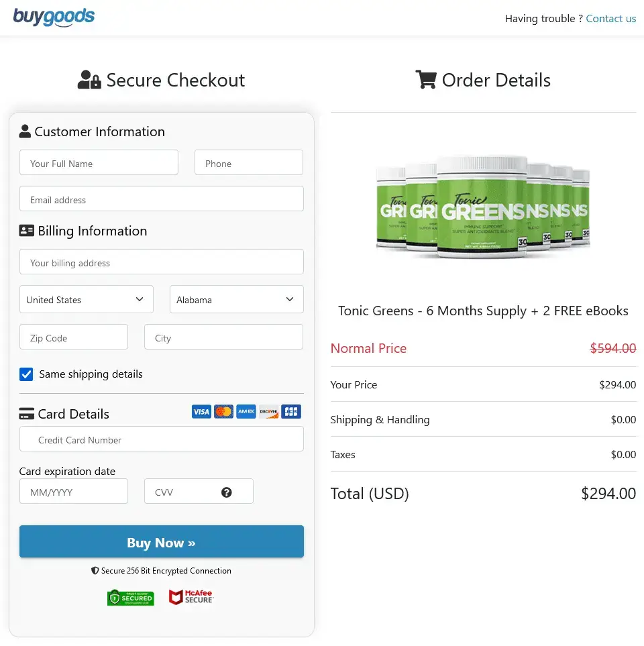Click the Mastercard payment icon
The height and width of the screenshot is (646, 644).
click(x=224, y=411)
